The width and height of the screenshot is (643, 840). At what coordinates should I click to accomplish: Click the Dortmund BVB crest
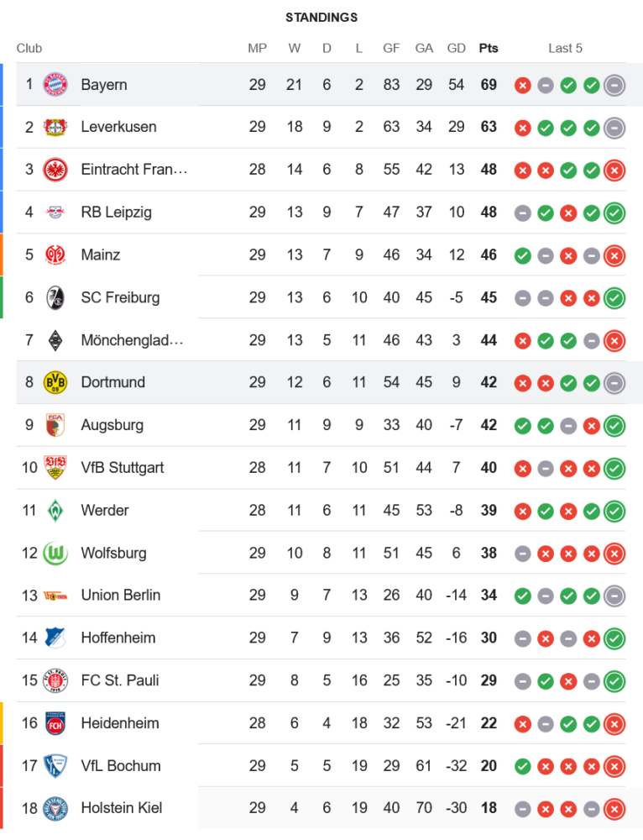tap(55, 382)
